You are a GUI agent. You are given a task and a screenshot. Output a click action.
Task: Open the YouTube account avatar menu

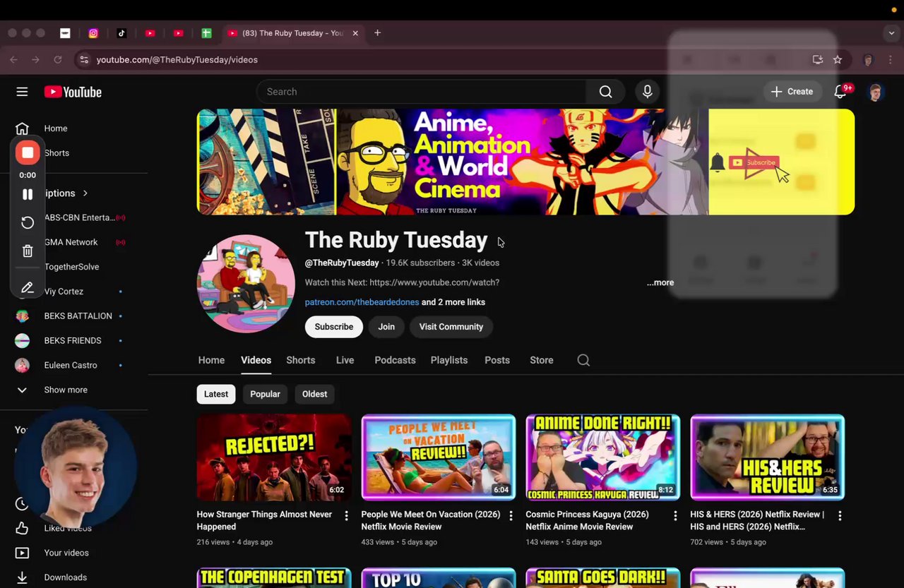coord(876,92)
